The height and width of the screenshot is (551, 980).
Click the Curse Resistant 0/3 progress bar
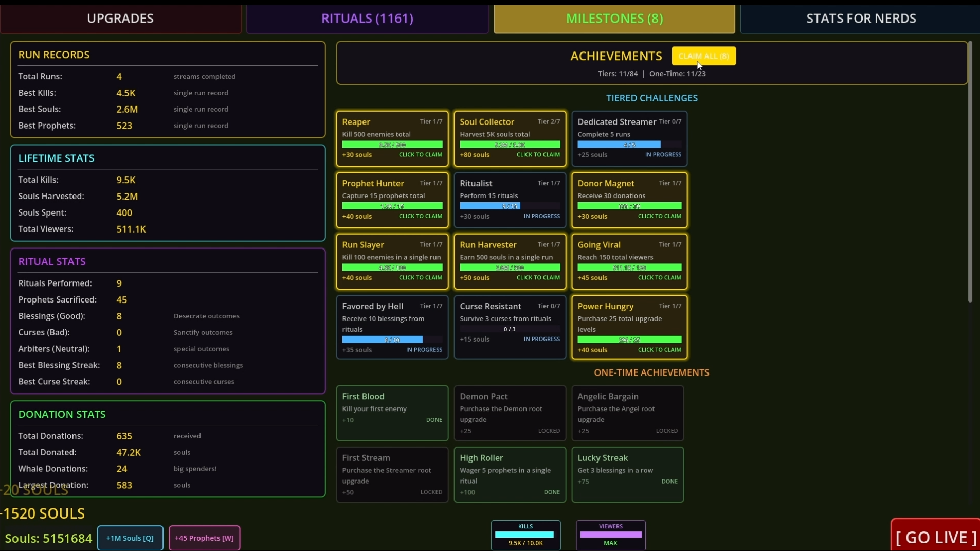point(510,329)
